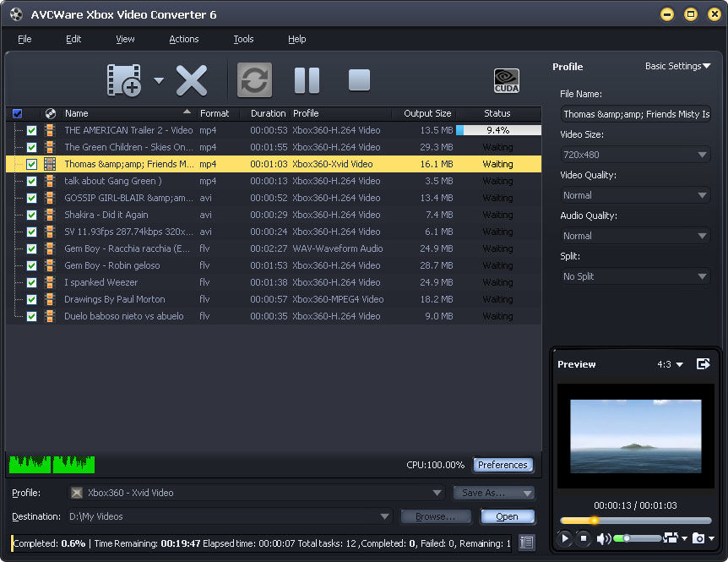Stop the preview playback

pos(584,537)
